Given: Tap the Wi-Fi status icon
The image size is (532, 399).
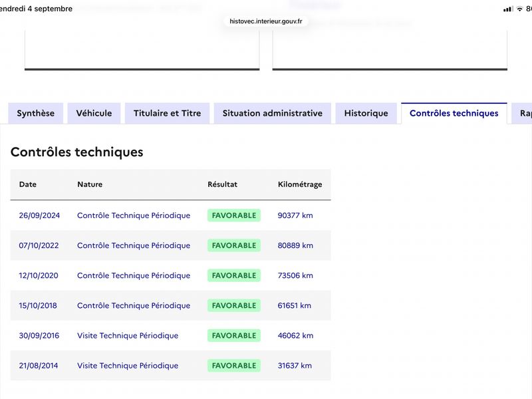Looking at the screenshot, I should (x=519, y=9).
